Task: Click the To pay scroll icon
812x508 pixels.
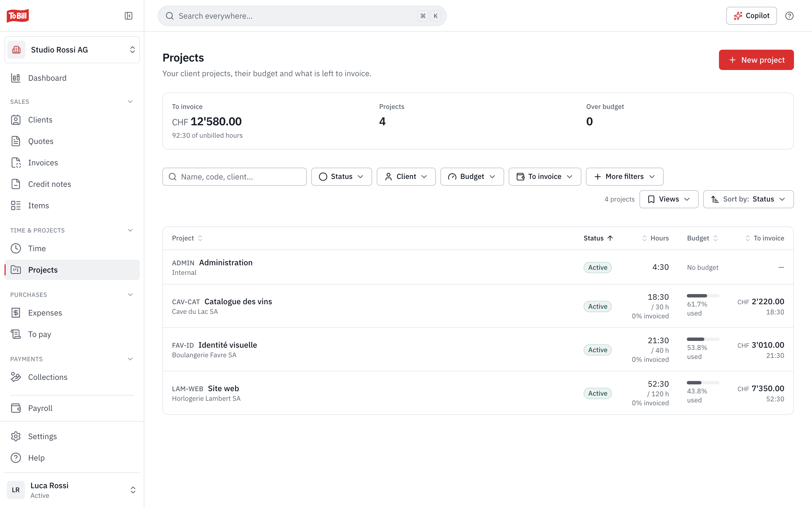Action: 16,334
